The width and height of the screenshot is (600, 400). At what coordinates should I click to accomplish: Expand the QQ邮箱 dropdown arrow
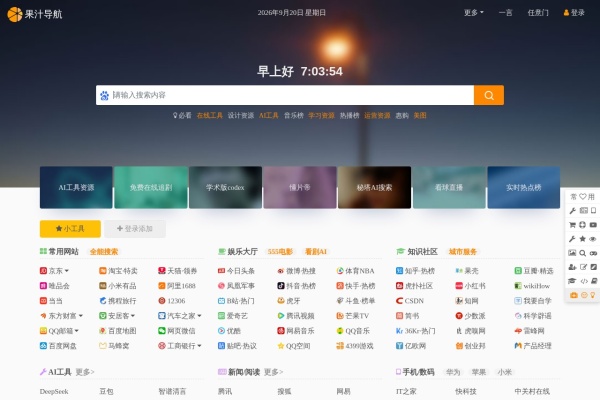tap(77, 331)
